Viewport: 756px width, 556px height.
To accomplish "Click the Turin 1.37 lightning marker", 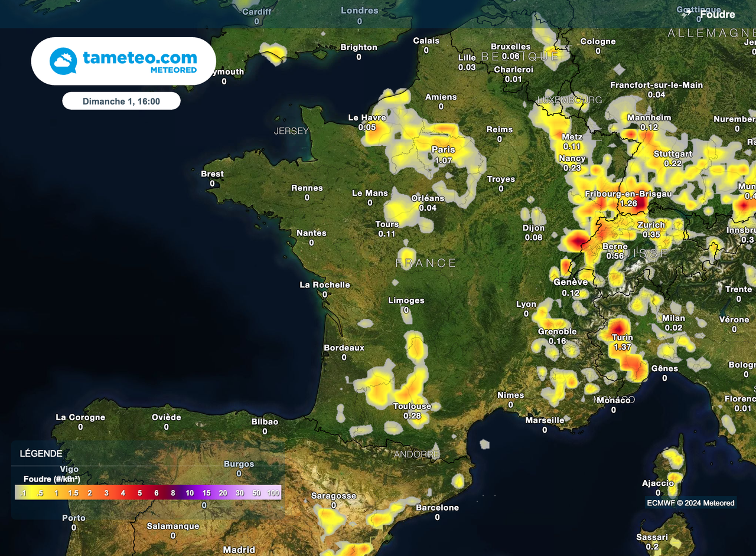I will tap(623, 343).
